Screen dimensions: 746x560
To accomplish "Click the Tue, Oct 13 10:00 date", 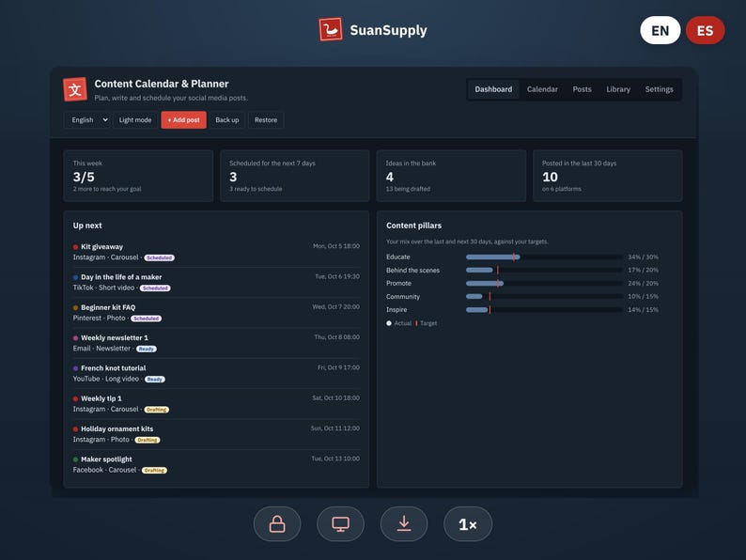I will coord(335,459).
